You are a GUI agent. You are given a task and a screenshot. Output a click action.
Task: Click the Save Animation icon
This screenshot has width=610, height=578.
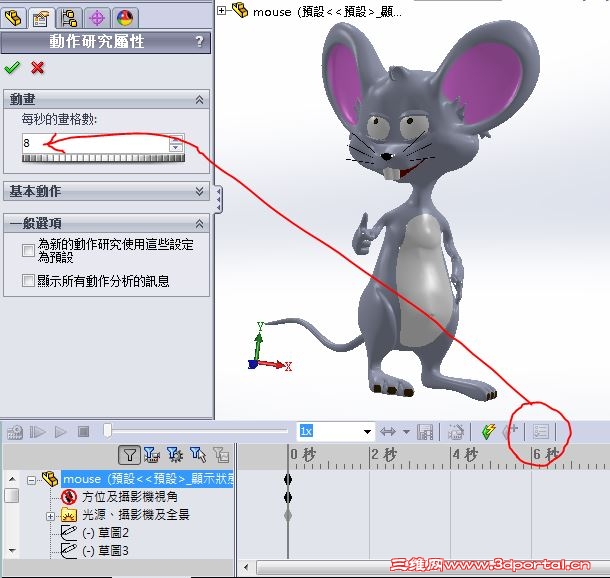tap(424, 432)
